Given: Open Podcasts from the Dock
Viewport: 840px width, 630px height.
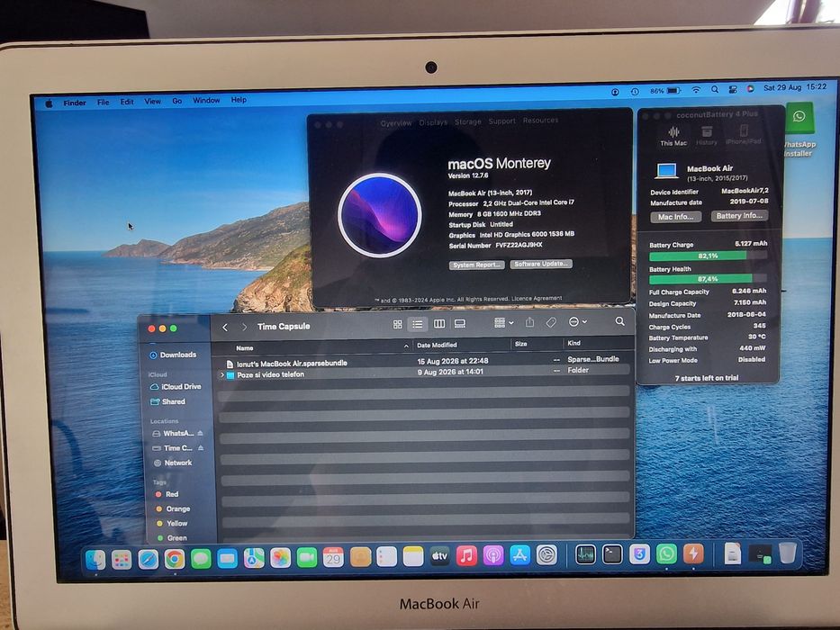Looking at the screenshot, I should [x=493, y=556].
